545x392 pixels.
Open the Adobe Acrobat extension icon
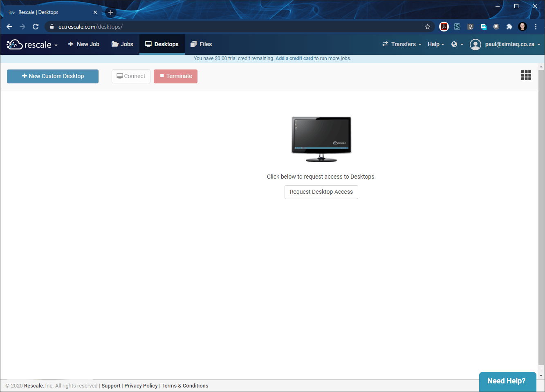(x=444, y=27)
